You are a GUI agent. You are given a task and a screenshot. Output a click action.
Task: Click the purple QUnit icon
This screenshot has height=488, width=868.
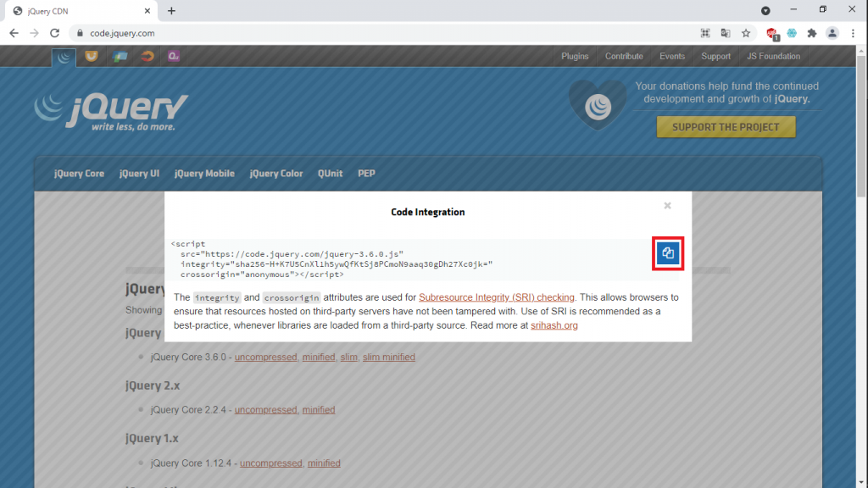[173, 56]
